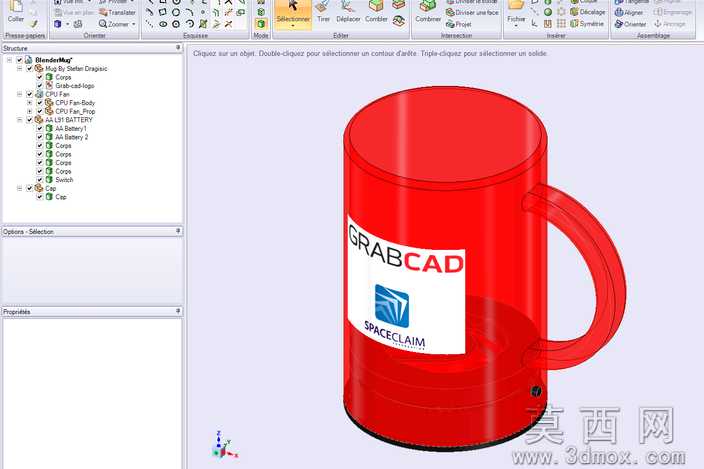Activate the Déplacer move tool
704x469 pixels.
pyautogui.click(x=348, y=12)
